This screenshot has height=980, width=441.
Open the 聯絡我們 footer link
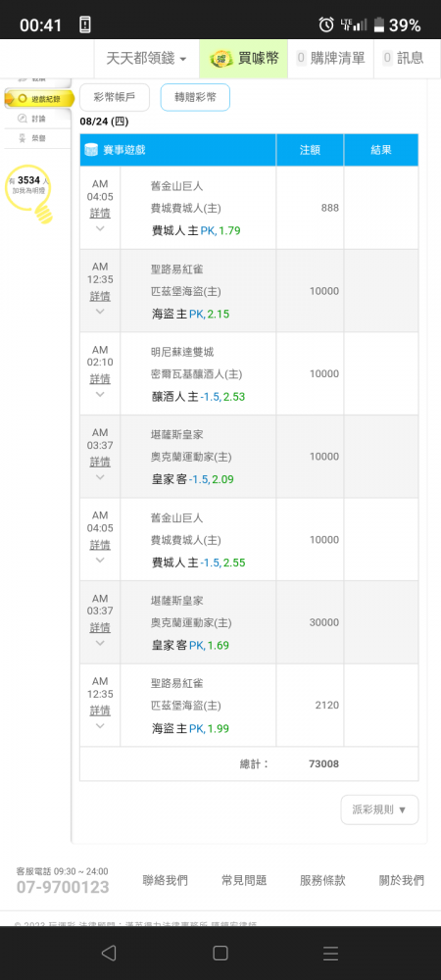[x=165, y=881]
